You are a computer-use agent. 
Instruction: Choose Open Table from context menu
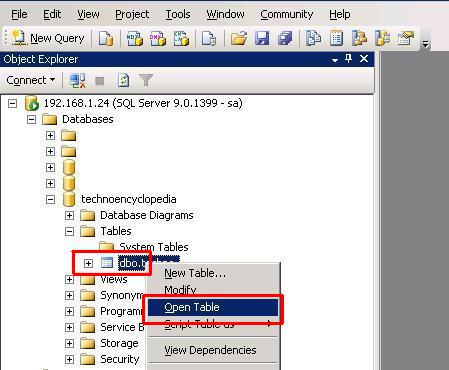point(213,307)
